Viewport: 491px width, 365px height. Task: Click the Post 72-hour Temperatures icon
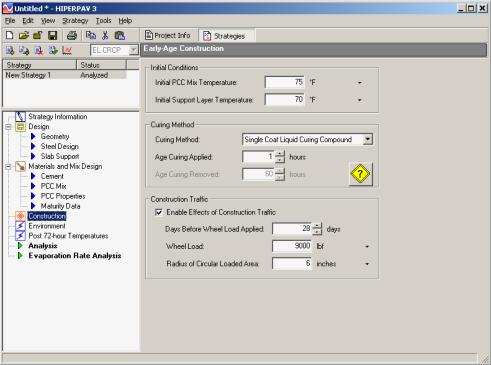click(20, 236)
